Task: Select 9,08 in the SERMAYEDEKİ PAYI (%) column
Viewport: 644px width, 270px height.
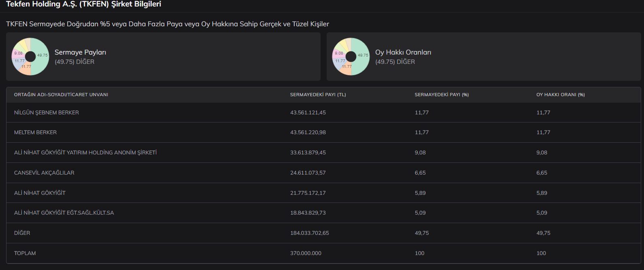Action: [420, 153]
